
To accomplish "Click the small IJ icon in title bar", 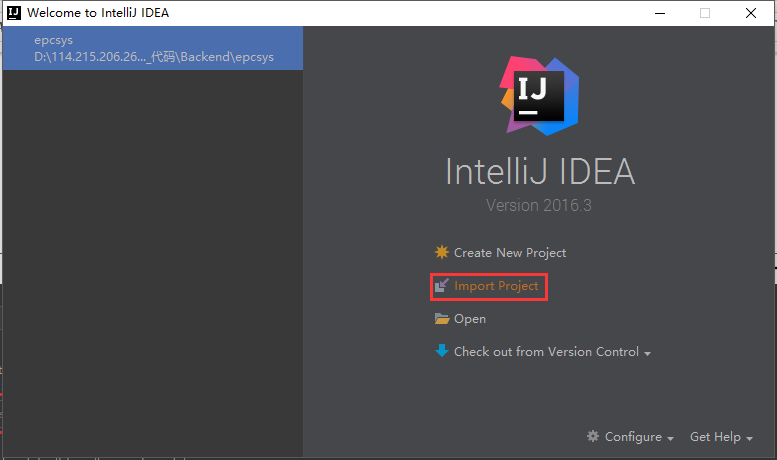I will (13, 13).
